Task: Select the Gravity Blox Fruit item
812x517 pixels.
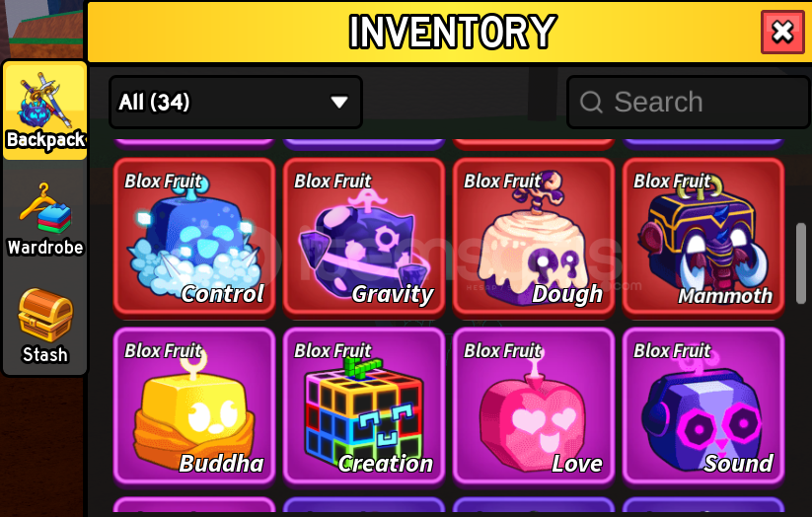Action: point(364,237)
